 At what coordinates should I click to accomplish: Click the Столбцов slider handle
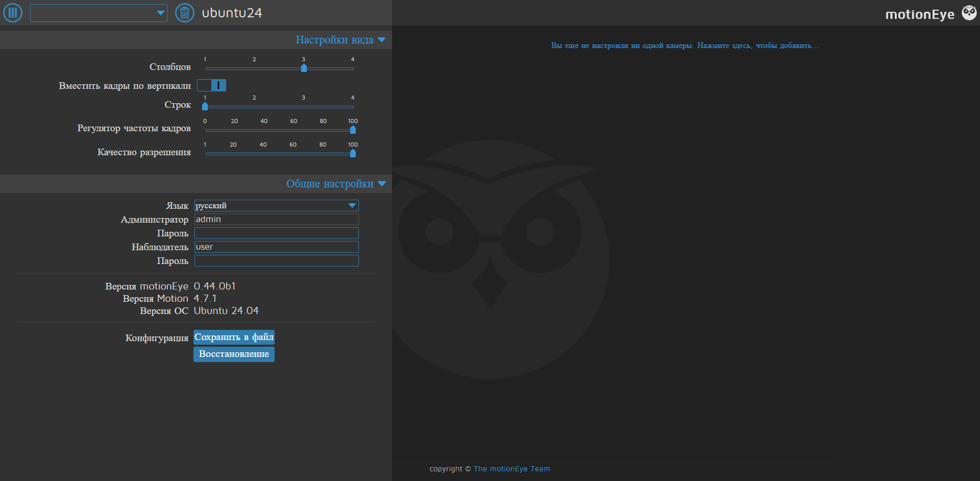304,68
